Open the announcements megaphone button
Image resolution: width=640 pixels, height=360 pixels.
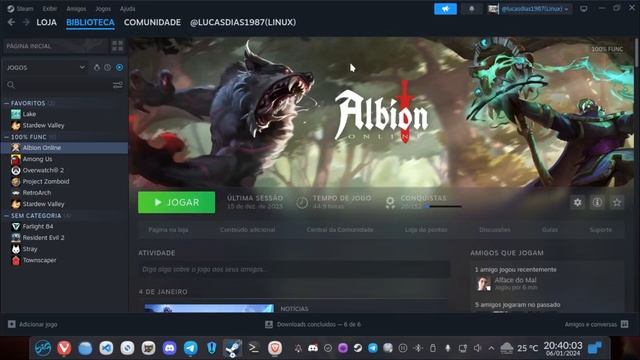click(x=445, y=9)
